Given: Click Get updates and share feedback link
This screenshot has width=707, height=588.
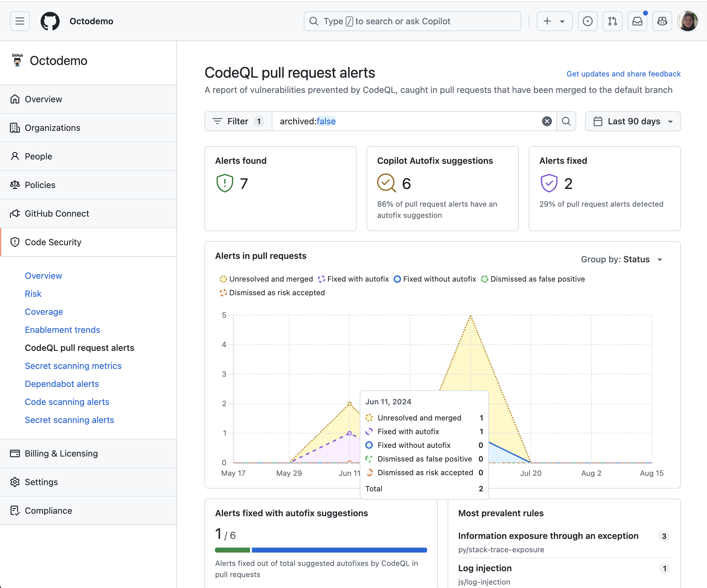Looking at the screenshot, I should pos(624,73).
